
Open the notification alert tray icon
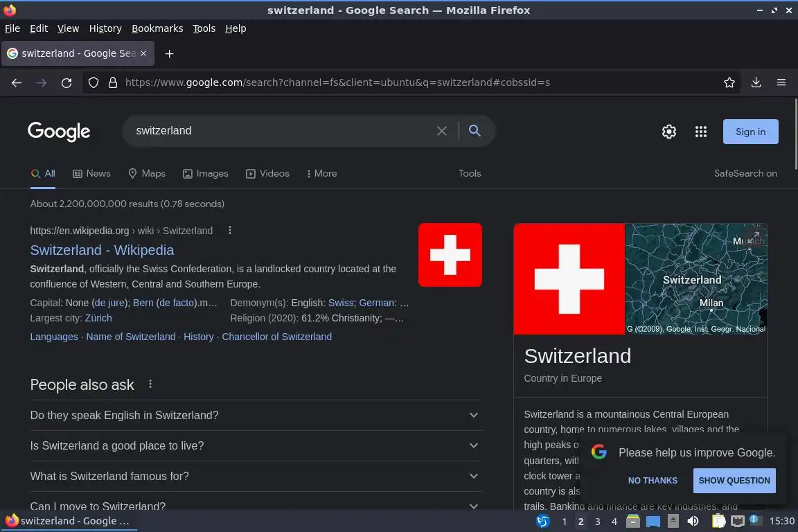tap(756, 520)
